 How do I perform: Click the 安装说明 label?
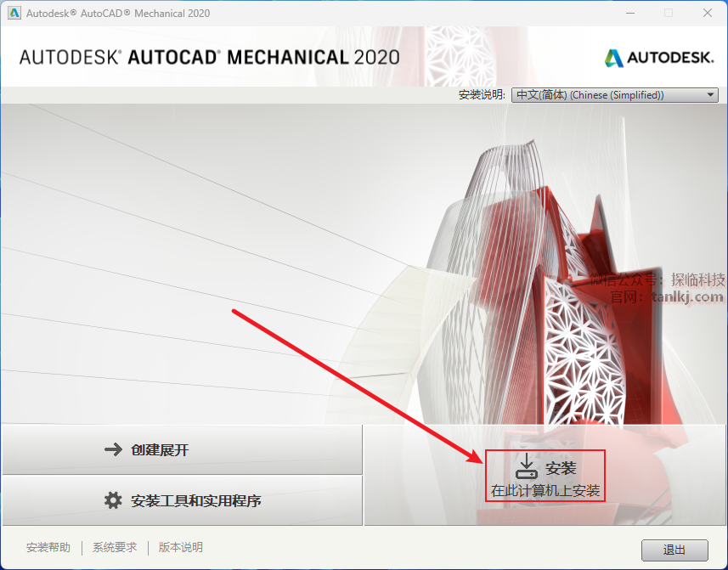pos(482,94)
